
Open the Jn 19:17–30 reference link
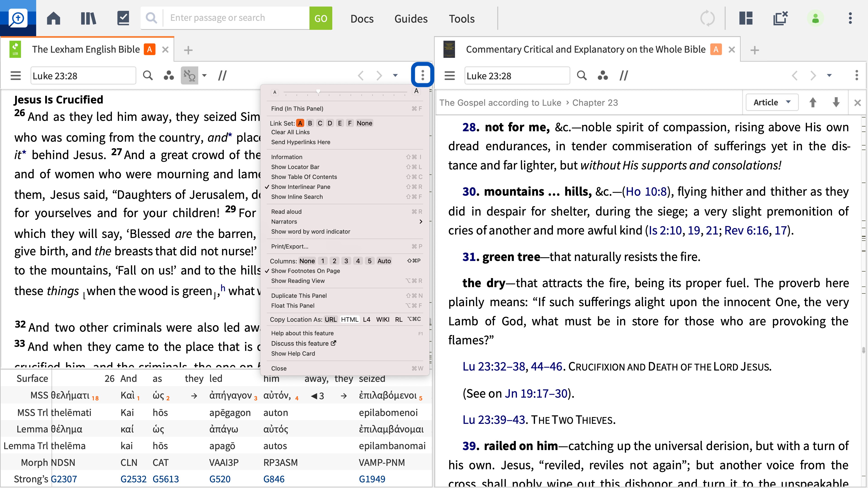(536, 394)
